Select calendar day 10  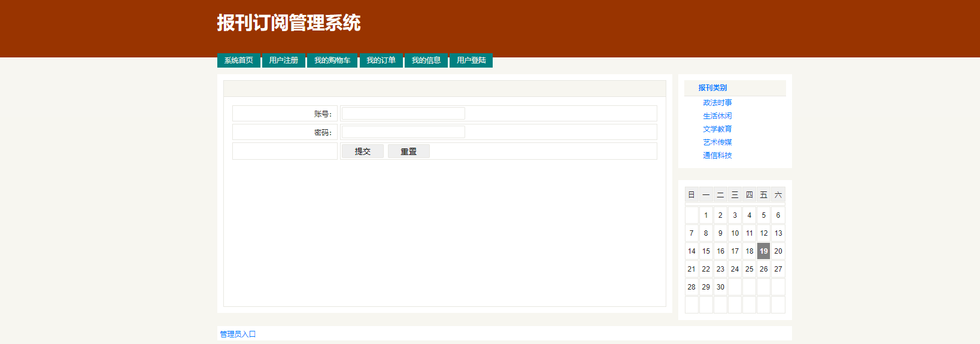(x=735, y=233)
